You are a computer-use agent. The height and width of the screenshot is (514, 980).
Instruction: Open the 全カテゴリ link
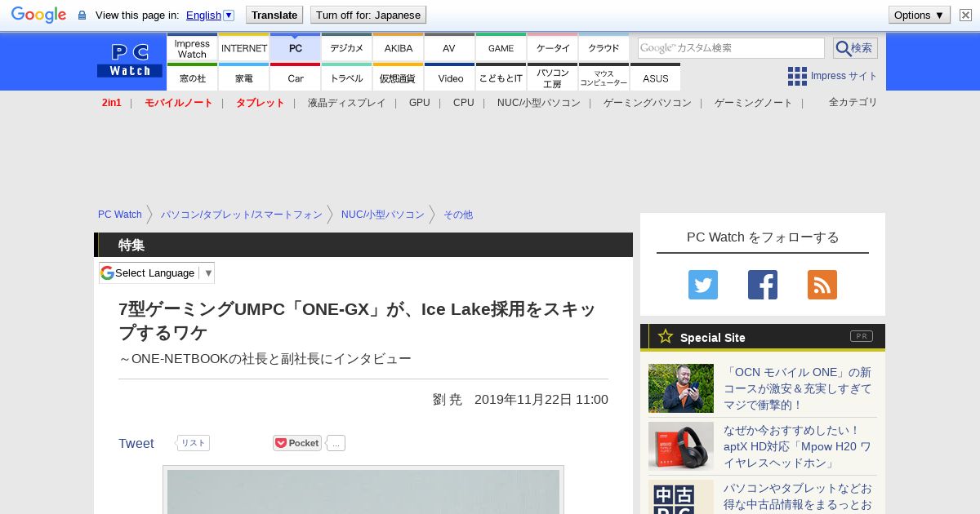click(853, 102)
